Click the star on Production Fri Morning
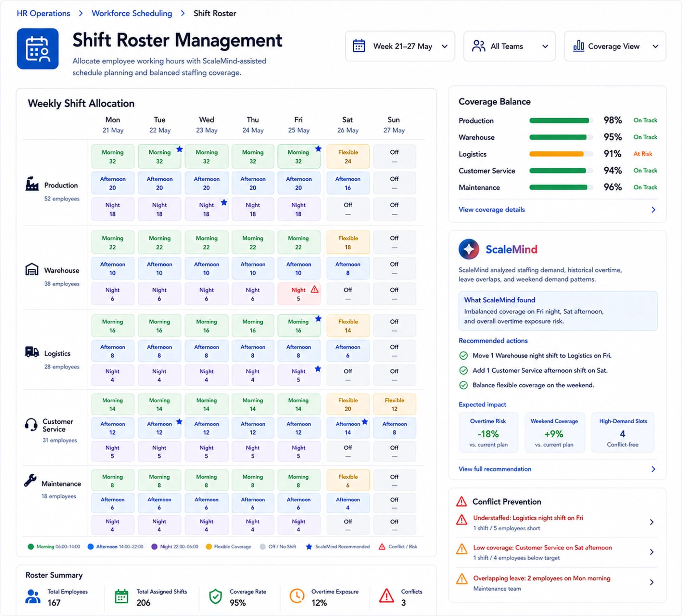 [x=318, y=148]
